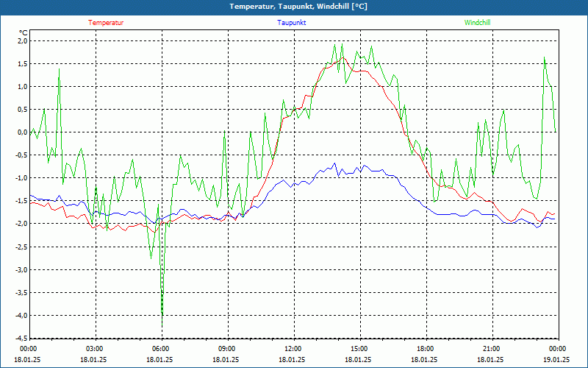Click the green Windchill legend label
This screenshot has width=588, height=368.
point(477,23)
